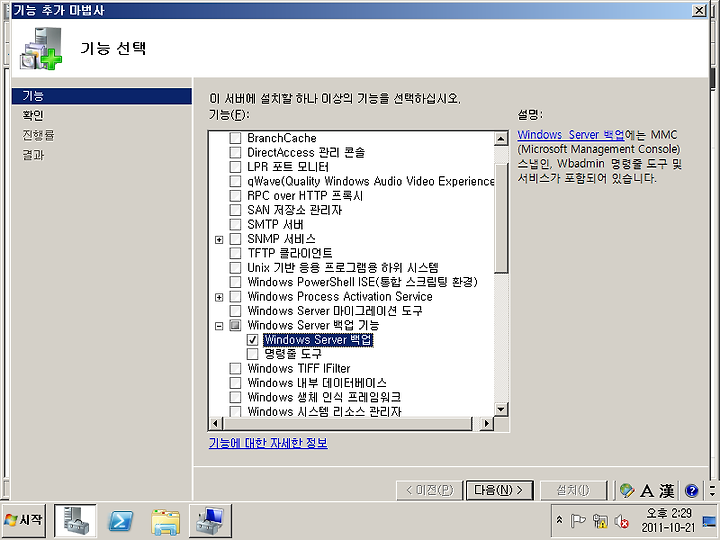Show hidden tray icons arrow
The image size is (720, 540).
pos(559,520)
